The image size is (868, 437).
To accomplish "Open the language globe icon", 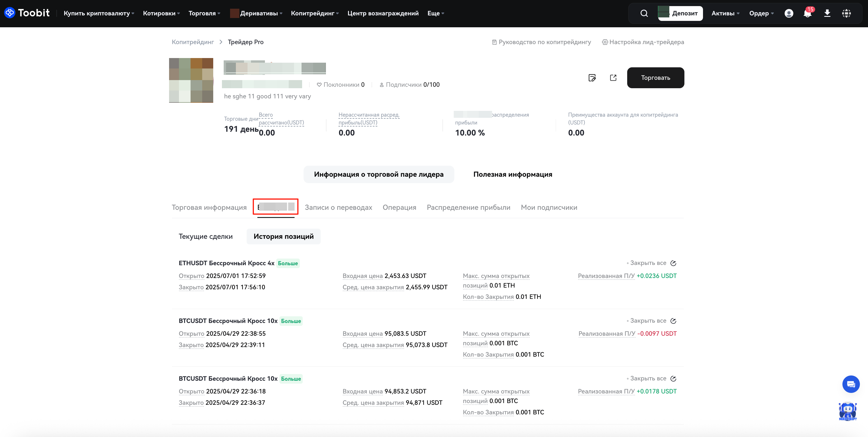I will (x=846, y=13).
